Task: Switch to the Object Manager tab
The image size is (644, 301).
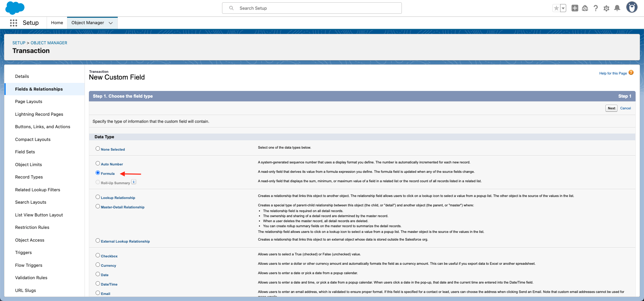Action: pyautogui.click(x=88, y=23)
